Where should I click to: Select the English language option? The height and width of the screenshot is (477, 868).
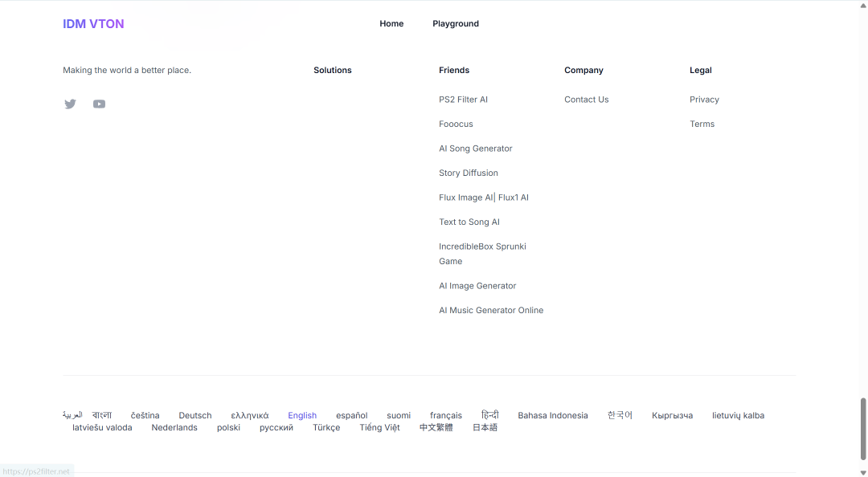pos(302,416)
